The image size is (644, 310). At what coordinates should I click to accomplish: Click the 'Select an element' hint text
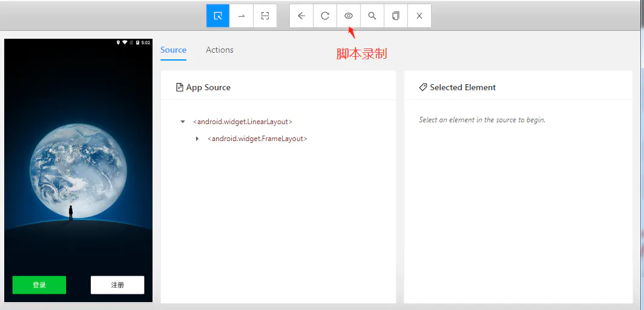point(482,120)
